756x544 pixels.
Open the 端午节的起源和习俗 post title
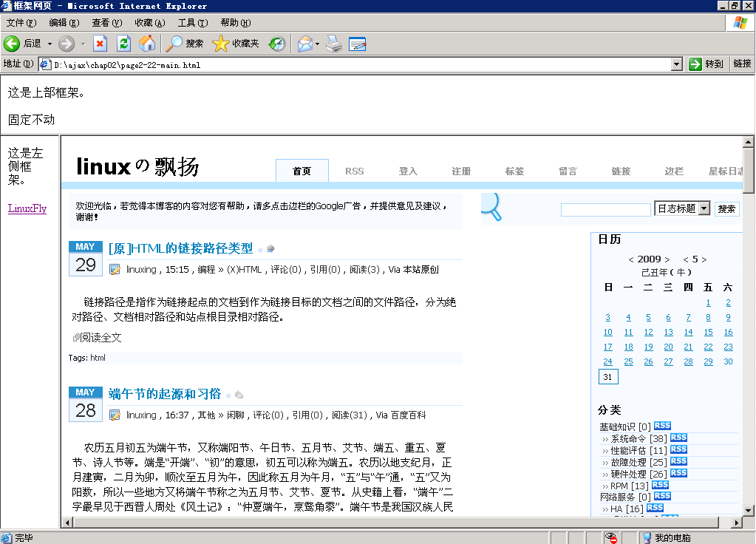[165, 393]
